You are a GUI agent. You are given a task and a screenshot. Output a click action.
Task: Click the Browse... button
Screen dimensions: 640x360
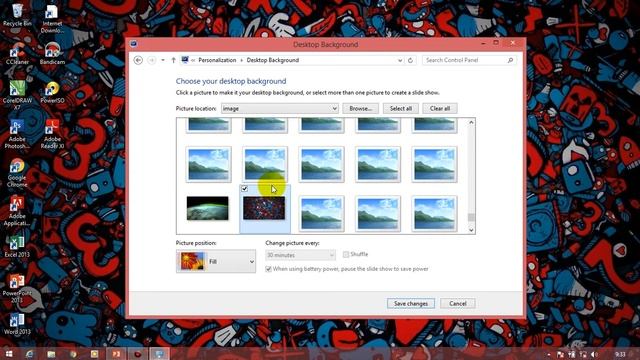pyautogui.click(x=360, y=109)
